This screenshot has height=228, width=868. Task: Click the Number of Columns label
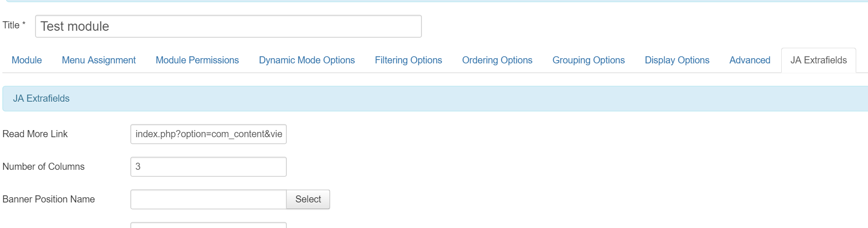pyautogui.click(x=44, y=167)
